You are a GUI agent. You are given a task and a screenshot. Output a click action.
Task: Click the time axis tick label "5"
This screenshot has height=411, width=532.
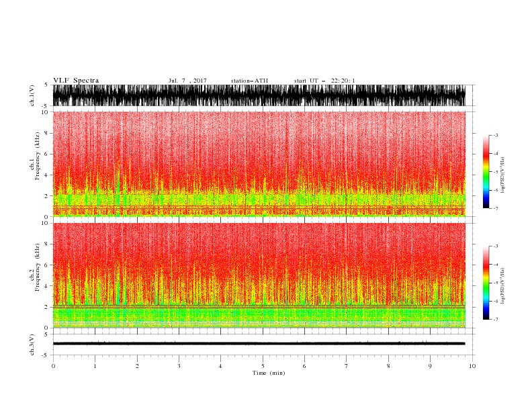(x=263, y=366)
